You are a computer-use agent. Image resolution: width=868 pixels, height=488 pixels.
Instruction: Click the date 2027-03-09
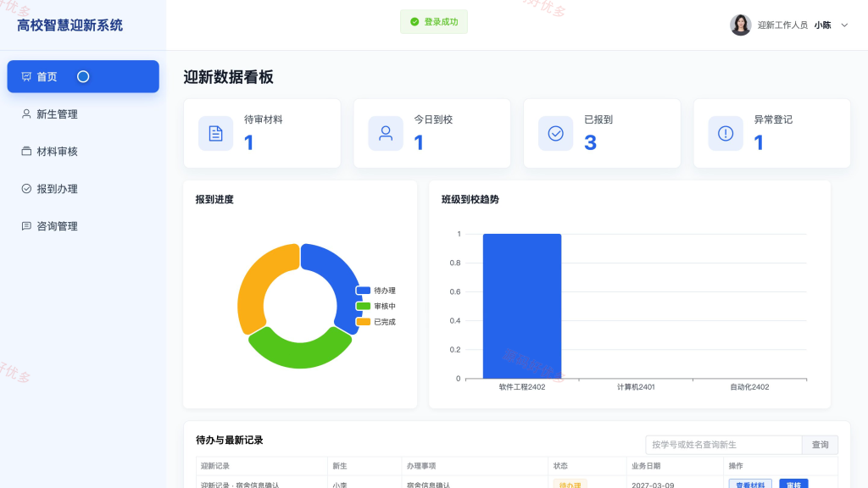[x=653, y=485]
